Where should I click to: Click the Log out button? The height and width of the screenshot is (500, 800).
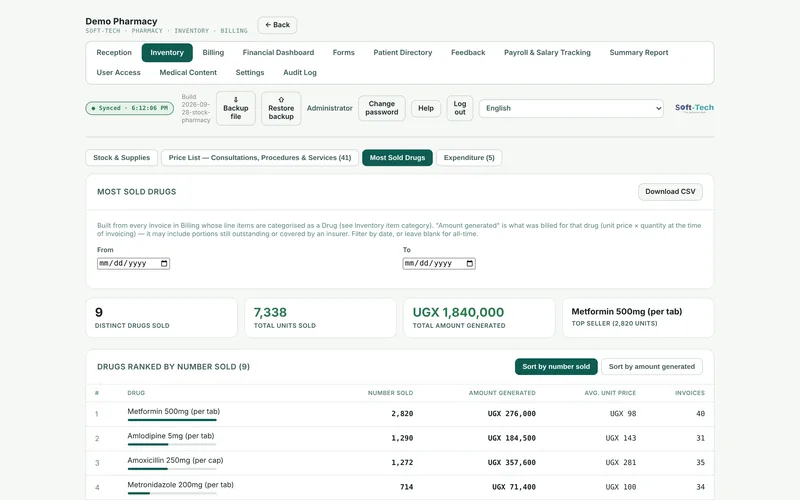460,108
